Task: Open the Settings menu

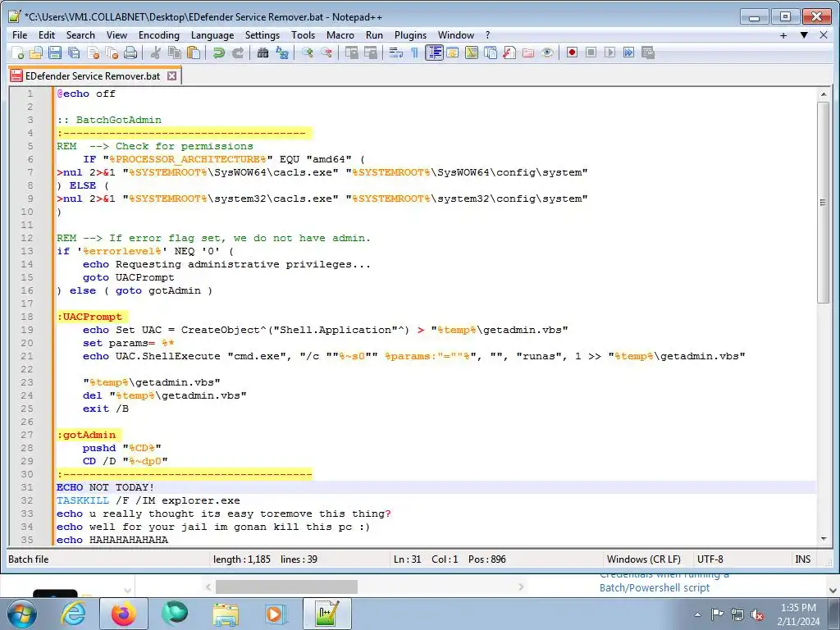Action: (x=262, y=34)
